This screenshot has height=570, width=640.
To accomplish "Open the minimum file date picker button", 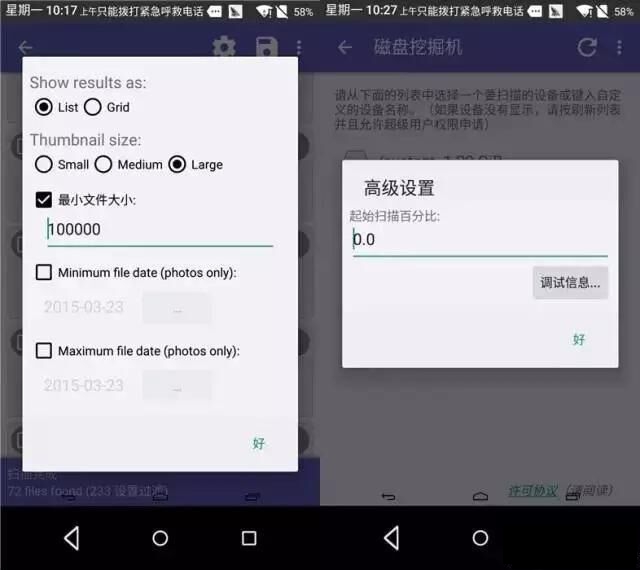I will pyautogui.click(x=177, y=308).
